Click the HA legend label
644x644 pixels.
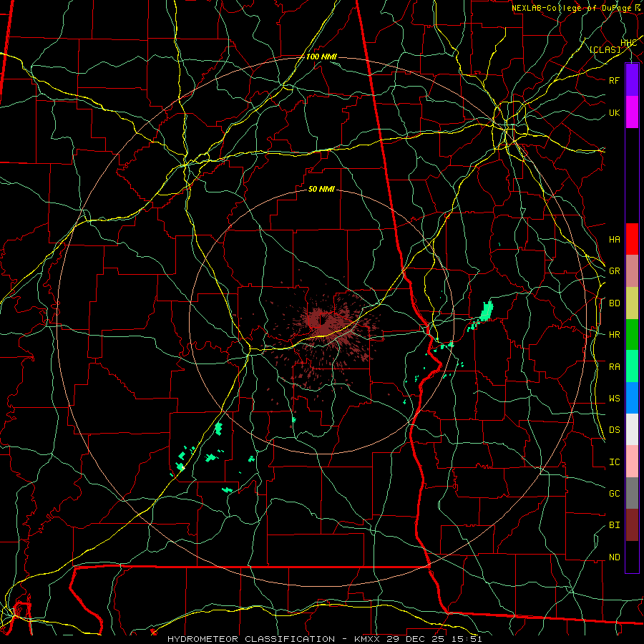pos(614,239)
